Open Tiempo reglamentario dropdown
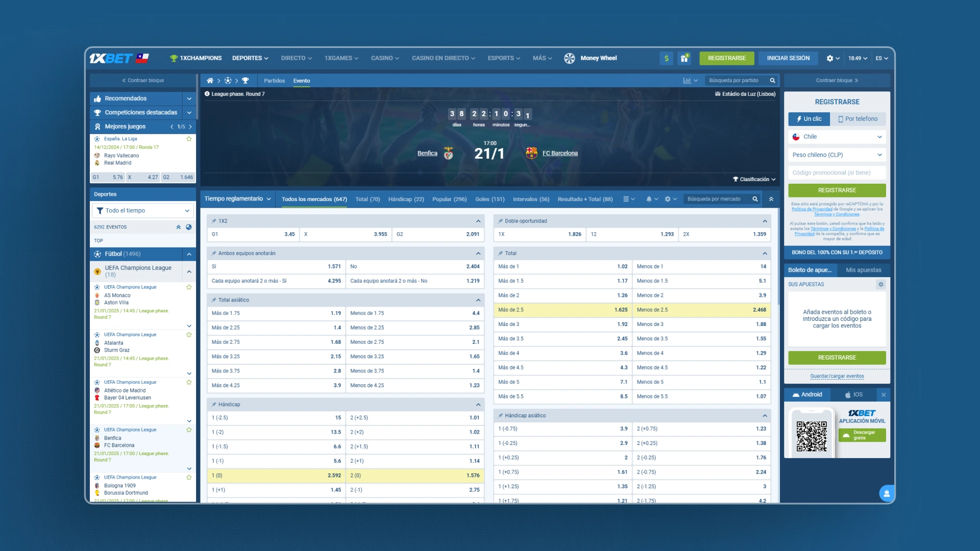Image resolution: width=980 pixels, height=551 pixels. click(x=237, y=199)
